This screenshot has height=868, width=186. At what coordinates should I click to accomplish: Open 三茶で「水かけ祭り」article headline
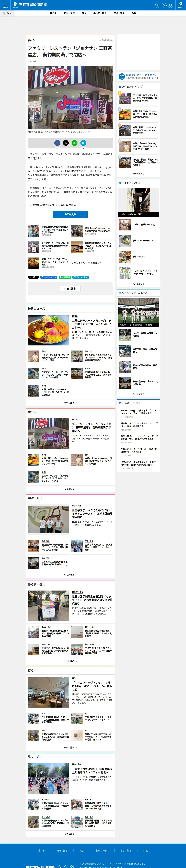92,771
